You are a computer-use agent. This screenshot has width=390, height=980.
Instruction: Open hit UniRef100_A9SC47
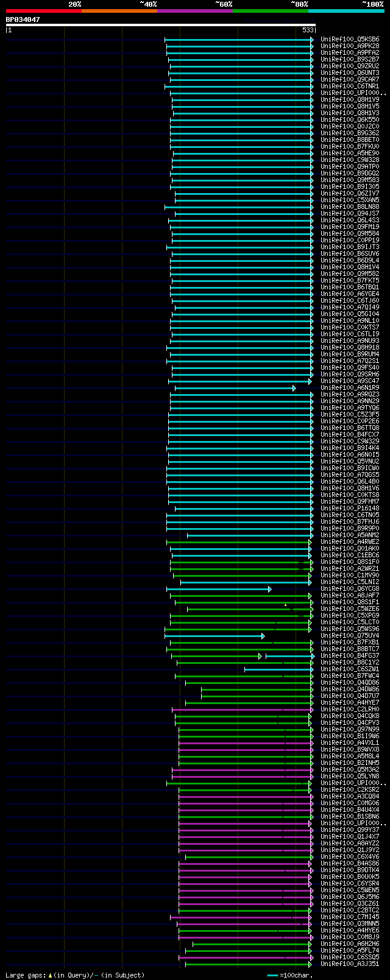pyautogui.click(x=350, y=381)
